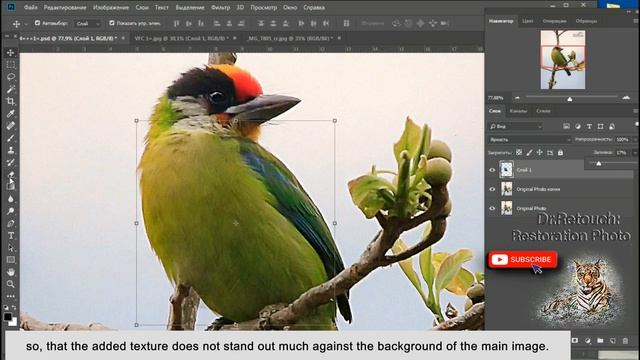Select the Path Selection arrow tool
Image resolution: width=640 pixels, height=360 pixels.
coord(11,248)
